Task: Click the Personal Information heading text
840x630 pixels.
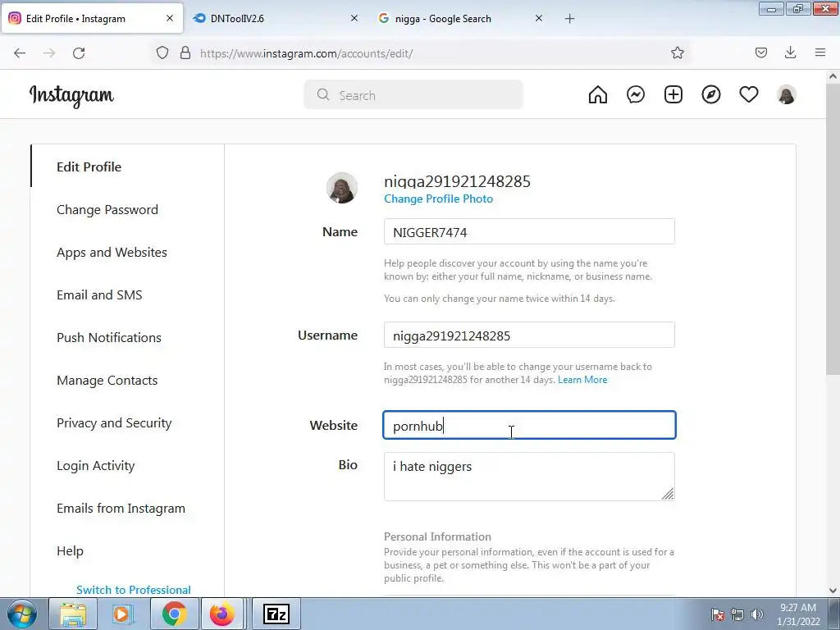Action: [x=438, y=536]
